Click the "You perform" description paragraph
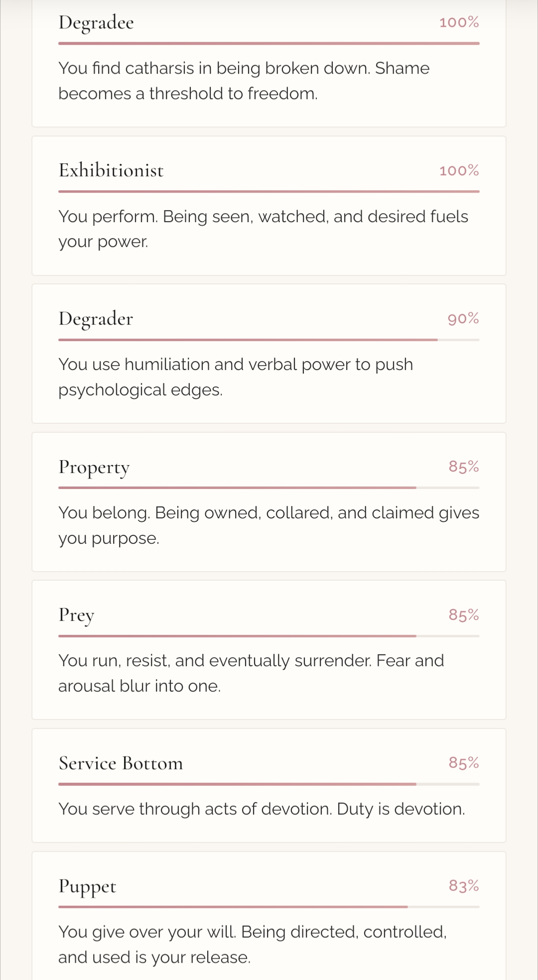The width and height of the screenshot is (538, 980). 263,229
